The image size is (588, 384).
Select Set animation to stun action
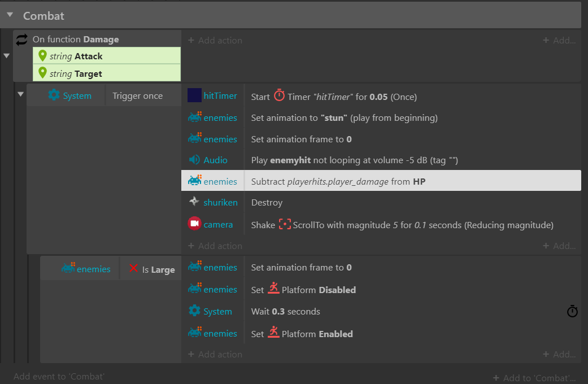(x=344, y=118)
